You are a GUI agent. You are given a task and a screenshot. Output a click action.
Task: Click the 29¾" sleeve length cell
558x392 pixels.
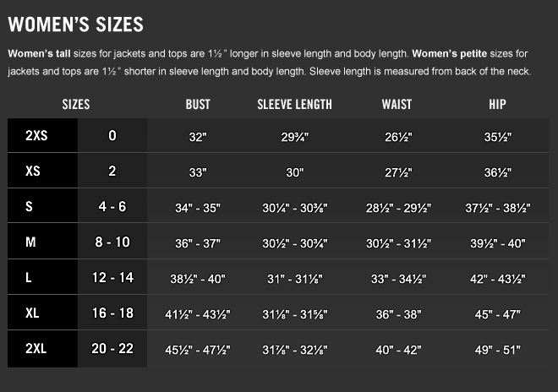pos(294,136)
